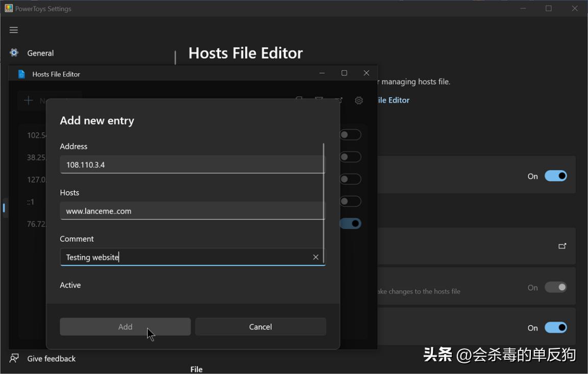Click the launch external window icon

click(562, 246)
